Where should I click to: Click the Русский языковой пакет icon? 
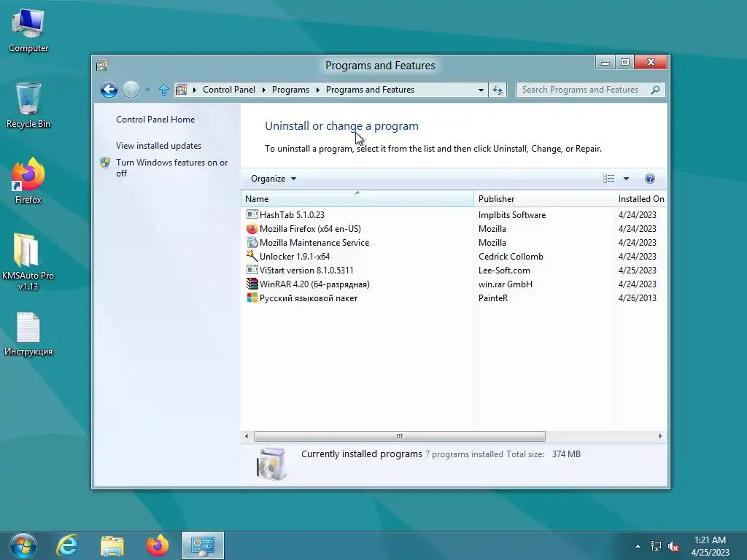pos(252,297)
